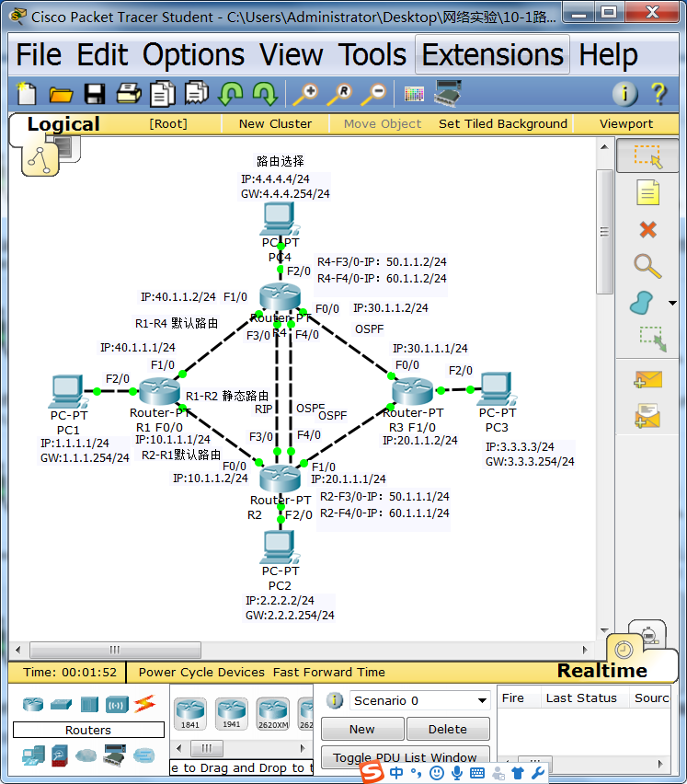
Task: Select the Place Note tool
Action: coord(647,192)
